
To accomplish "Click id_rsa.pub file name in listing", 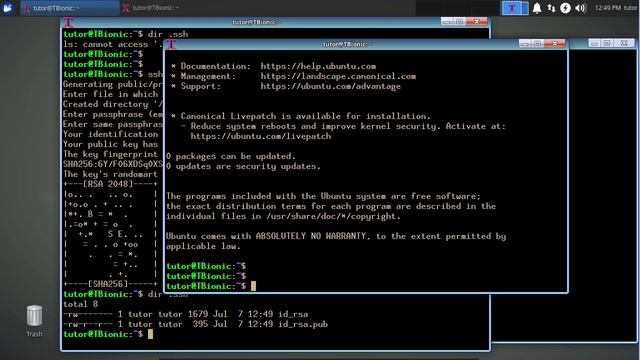I will point(303,324).
